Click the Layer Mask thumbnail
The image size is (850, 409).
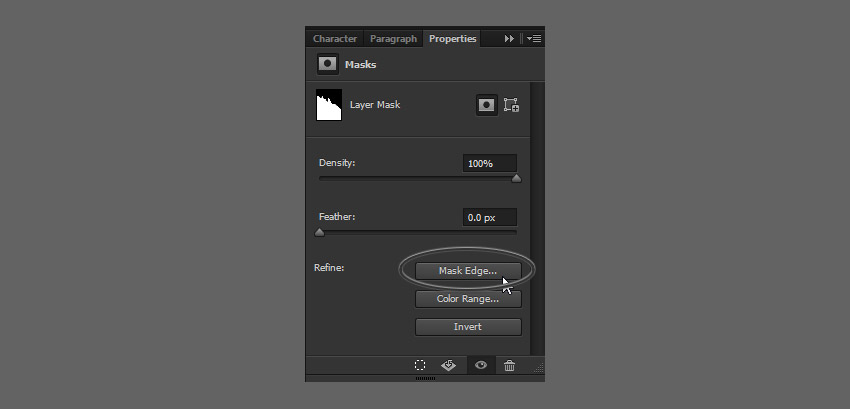tap(329, 105)
